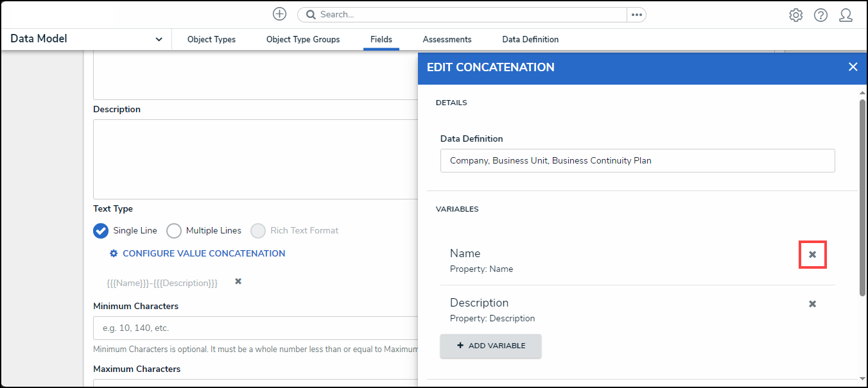Open the help question mark icon

point(820,15)
